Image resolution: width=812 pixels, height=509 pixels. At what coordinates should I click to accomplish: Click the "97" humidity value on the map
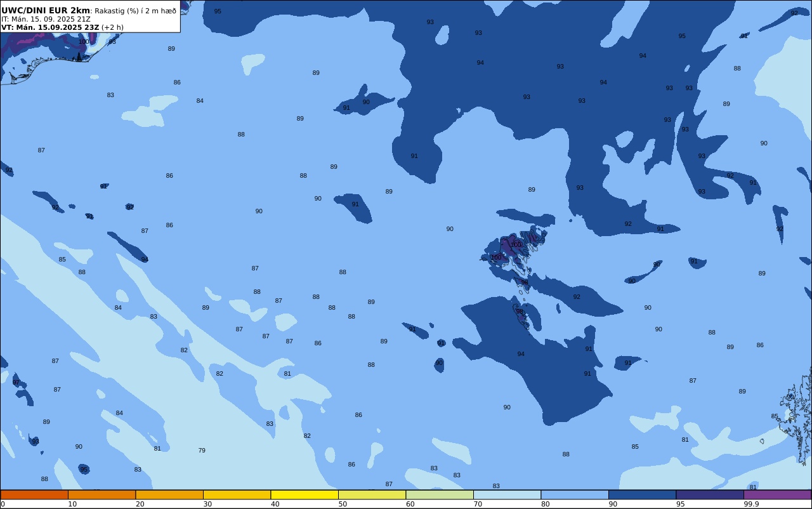click(x=16, y=383)
